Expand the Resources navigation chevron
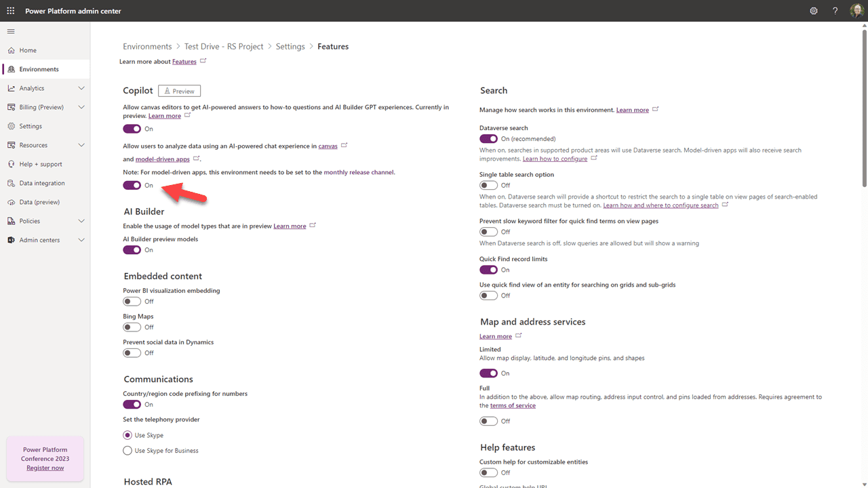The height and width of the screenshot is (488, 868). [x=81, y=145]
